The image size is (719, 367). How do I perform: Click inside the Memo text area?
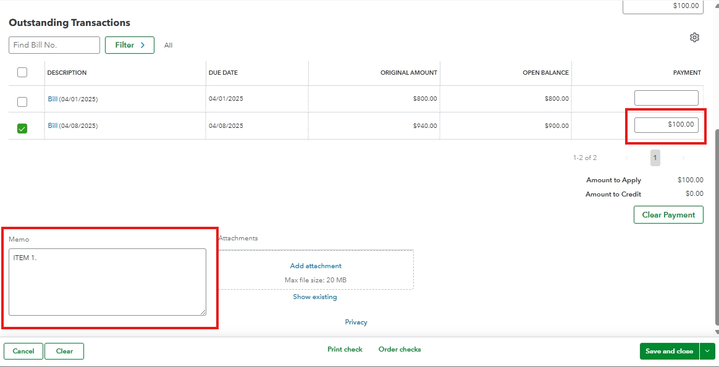click(107, 282)
